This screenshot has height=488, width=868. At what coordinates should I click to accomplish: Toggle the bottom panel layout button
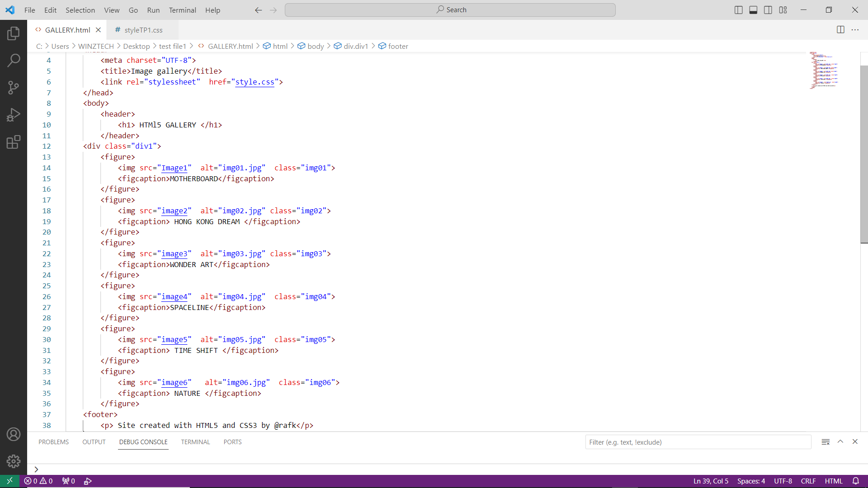(753, 10)
